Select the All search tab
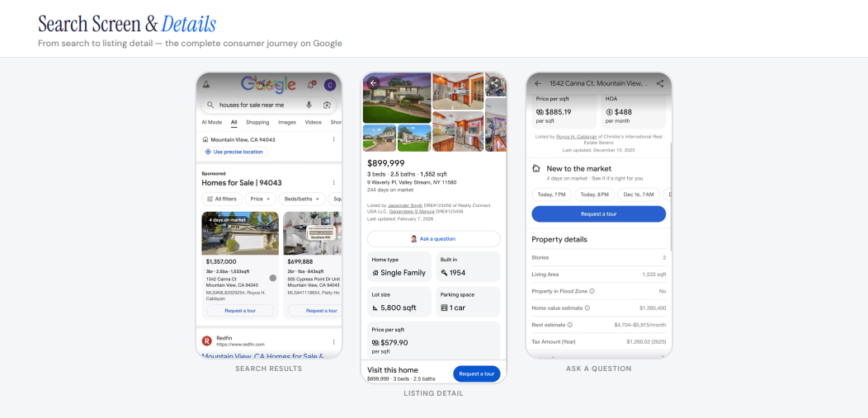Image resolution: width=868 pixels, height=418 pixels. pos(234,122)
